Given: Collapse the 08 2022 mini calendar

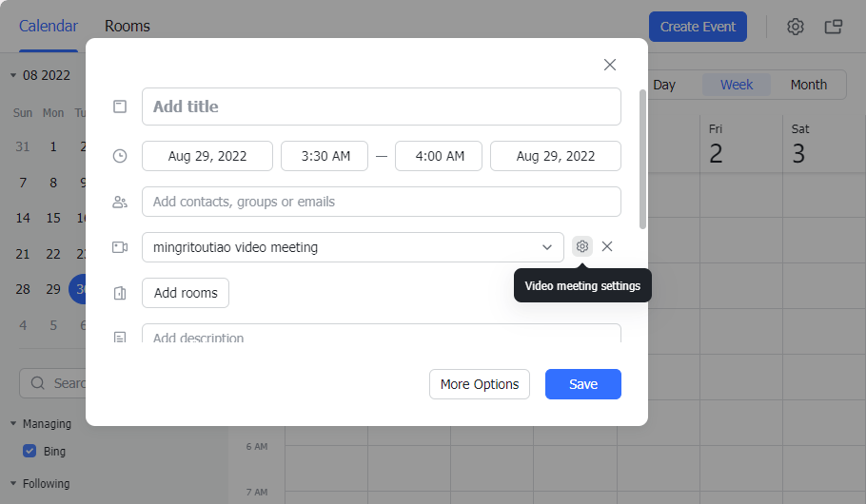Looking at the screenshot, I should tap(14, 75).
